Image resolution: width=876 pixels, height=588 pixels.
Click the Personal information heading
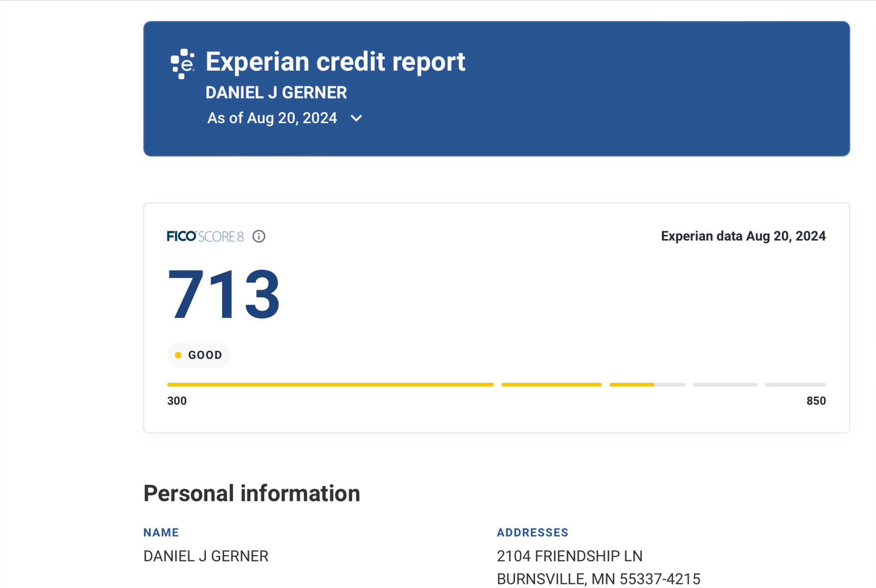tap(252, 493)
